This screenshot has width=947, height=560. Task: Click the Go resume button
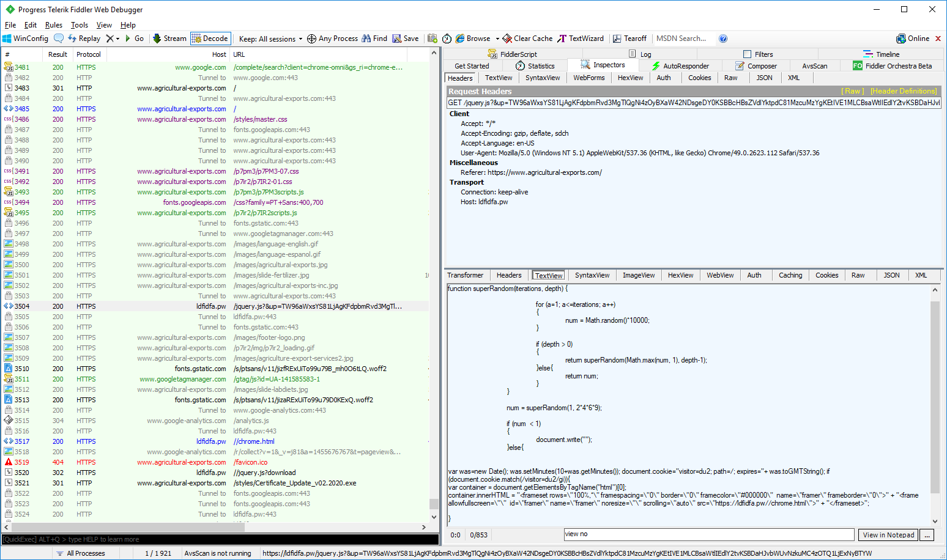[x=135, y=39]
